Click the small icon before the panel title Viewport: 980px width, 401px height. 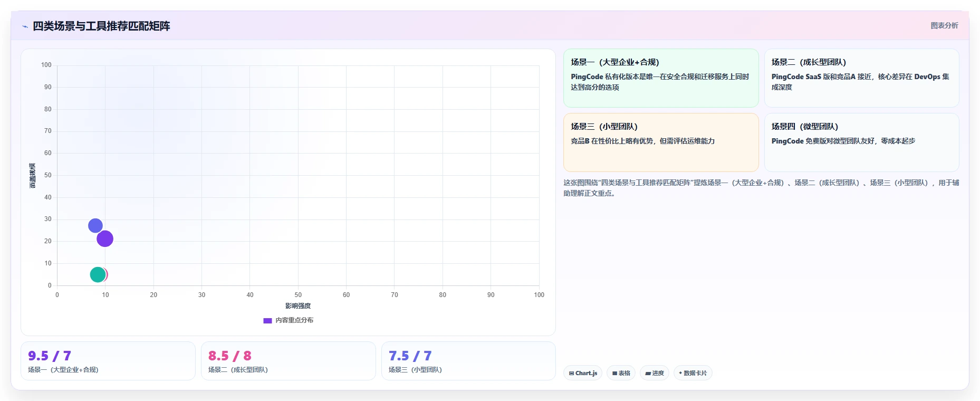pyautogui.click(x=25, y=26)
